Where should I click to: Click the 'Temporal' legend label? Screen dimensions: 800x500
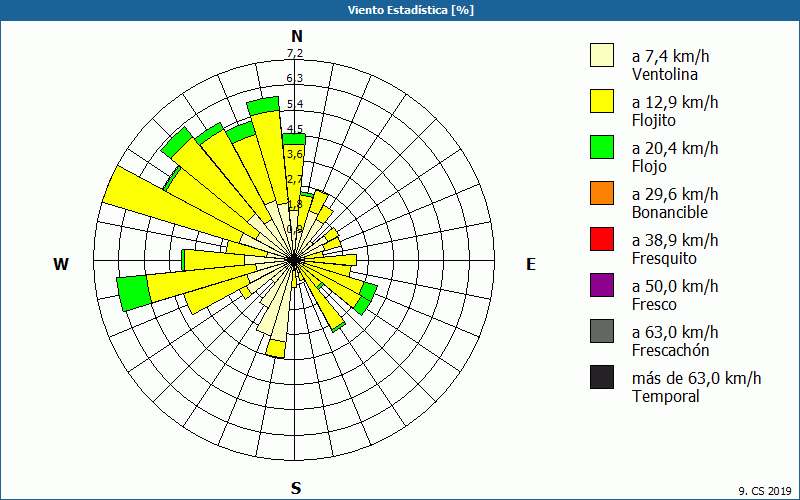[x=666, y=396]
